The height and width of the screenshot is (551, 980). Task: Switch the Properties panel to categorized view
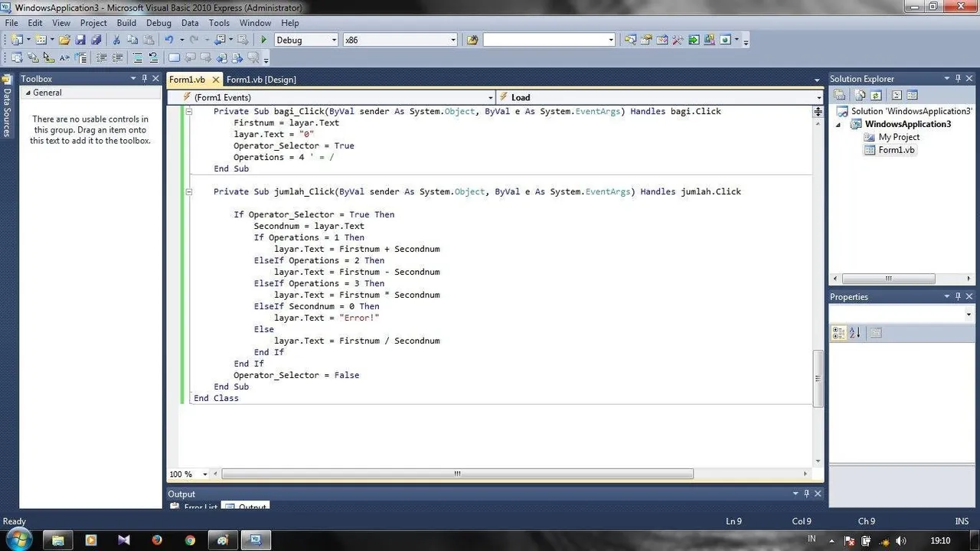pyautogui.click(x=838, y=333)
